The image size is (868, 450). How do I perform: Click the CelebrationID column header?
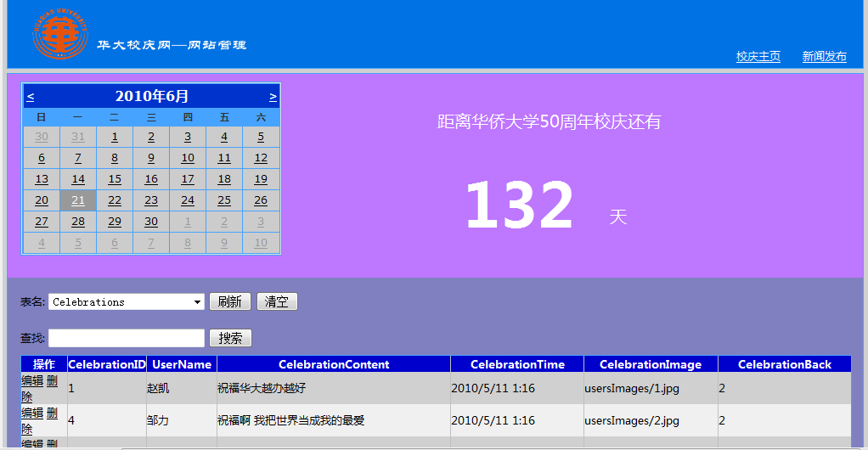pos(107,364)
